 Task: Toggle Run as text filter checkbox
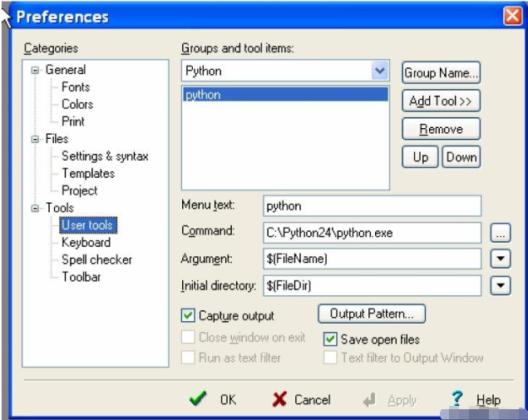click(188, 358)
